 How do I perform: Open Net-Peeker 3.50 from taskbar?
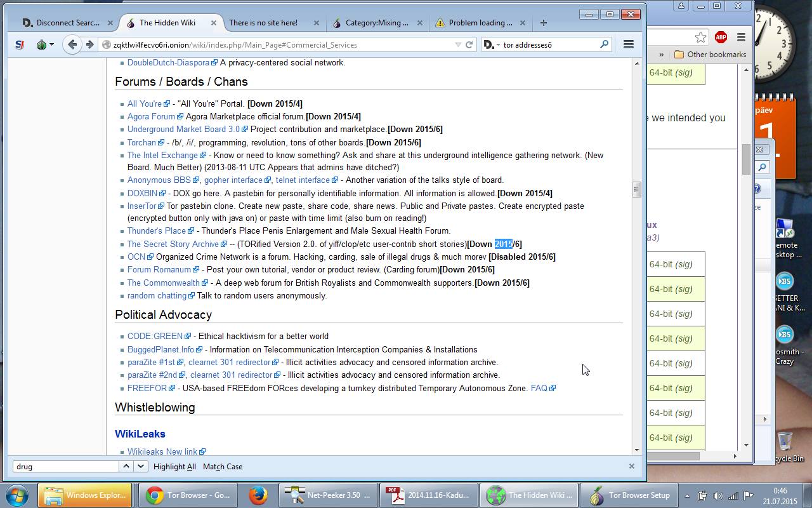pyautogui.click(x=329, y=495)
